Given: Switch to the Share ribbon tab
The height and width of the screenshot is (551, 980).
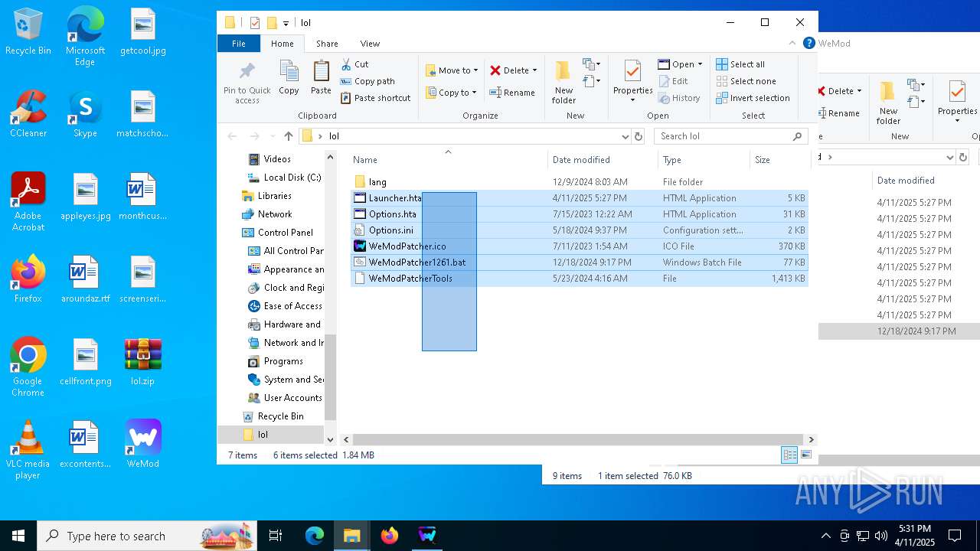Looking at the screenshot, I should (327, 44).
